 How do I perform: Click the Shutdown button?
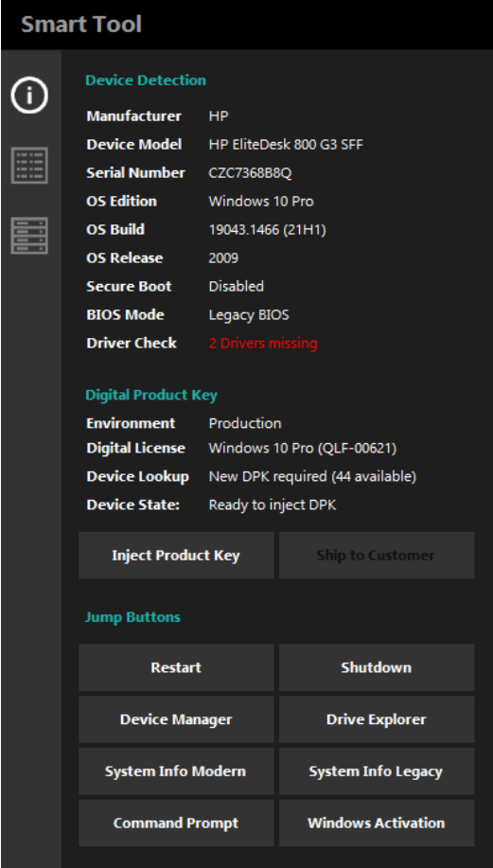tap(377, 667)
